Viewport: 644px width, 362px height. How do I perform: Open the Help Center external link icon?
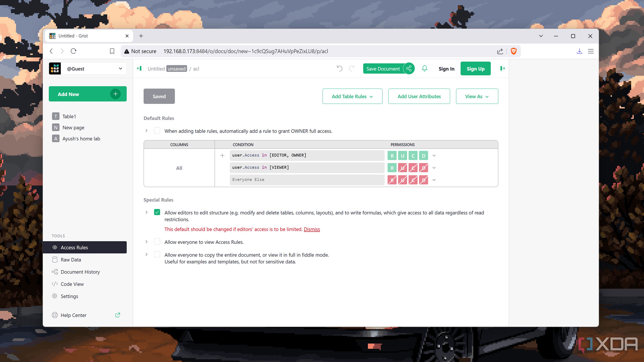pos(118,315)
